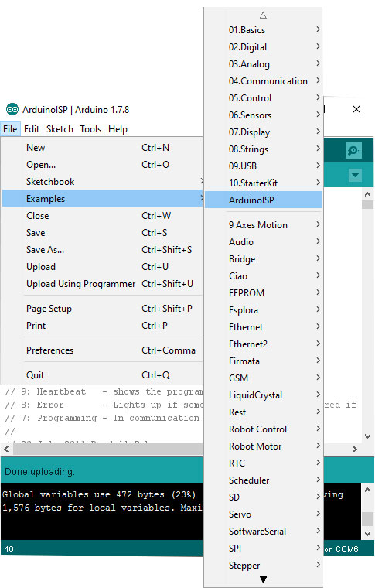Choose New from File menu
This screenshot has width=375, height=588.
tap(103, 148)
